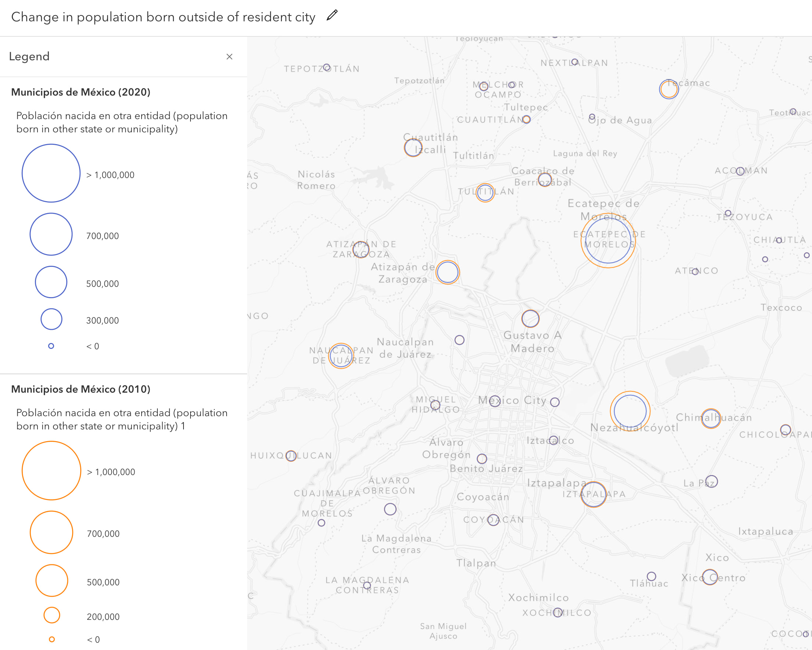This screenshot has height=650, width=812.
Task: Expand the Municipios de México (2020) layer
Action: pos(81,92)
